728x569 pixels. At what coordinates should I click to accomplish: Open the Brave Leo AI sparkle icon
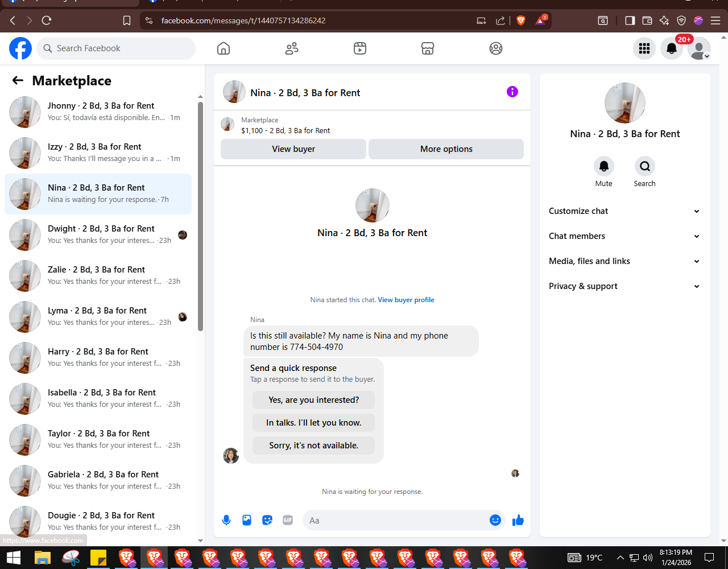tap(664, 20)
